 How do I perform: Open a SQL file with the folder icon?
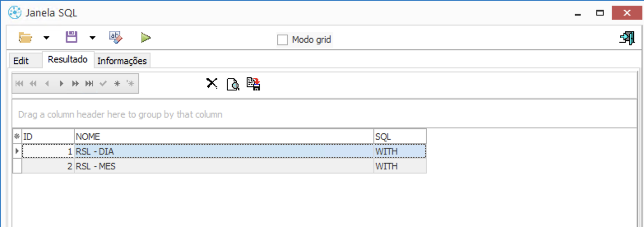click(25, 38)
